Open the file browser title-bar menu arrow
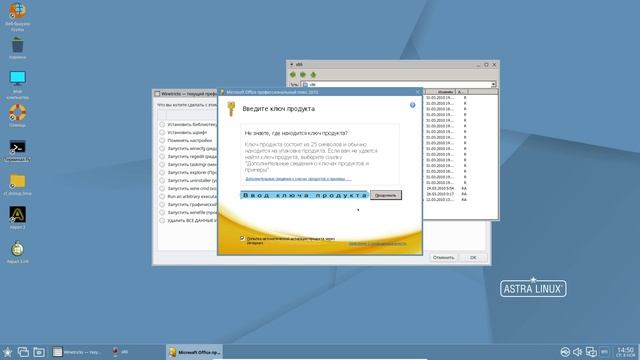640x360 pixels. click(x=291, y=64)
